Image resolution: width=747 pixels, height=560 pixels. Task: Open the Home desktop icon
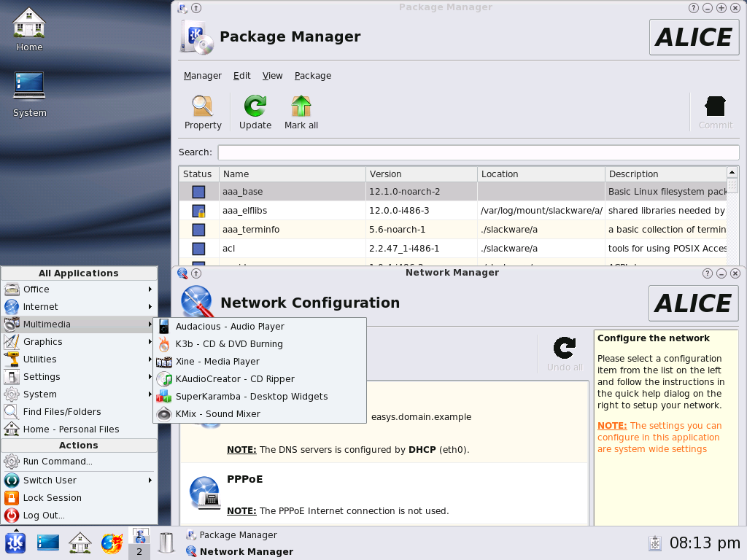29,29
